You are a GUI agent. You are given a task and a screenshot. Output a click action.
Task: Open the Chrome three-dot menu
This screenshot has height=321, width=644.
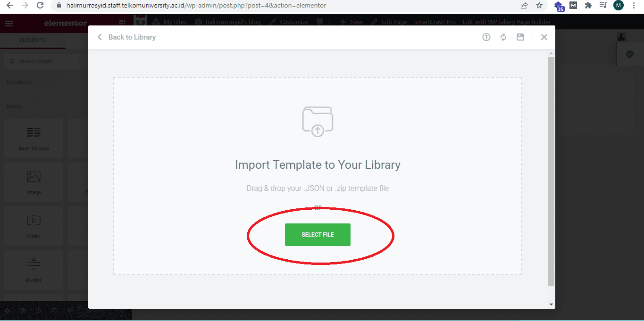point(634,6)
